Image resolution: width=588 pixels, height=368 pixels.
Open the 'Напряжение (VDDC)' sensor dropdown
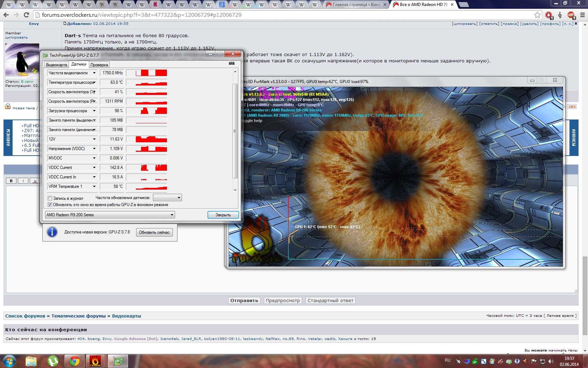tap(94, 149)
